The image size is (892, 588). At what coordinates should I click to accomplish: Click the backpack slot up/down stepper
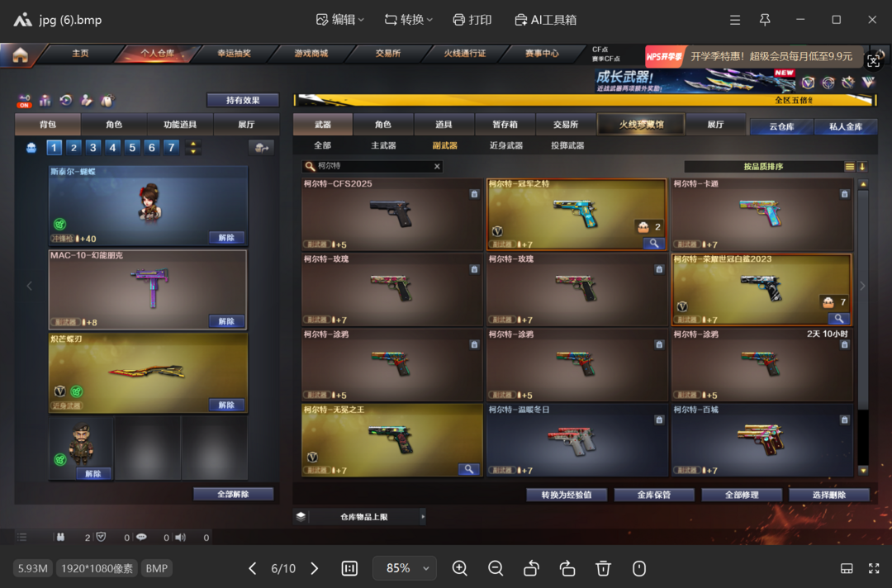[x=193, y=148]
